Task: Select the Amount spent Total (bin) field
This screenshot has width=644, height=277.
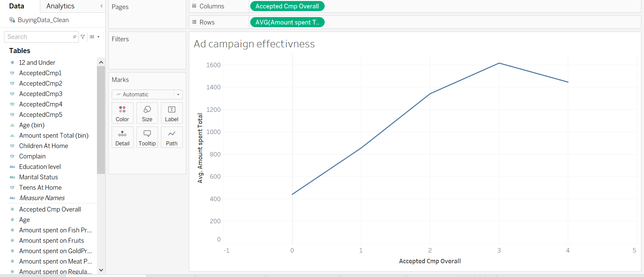Action: [54, 136]
